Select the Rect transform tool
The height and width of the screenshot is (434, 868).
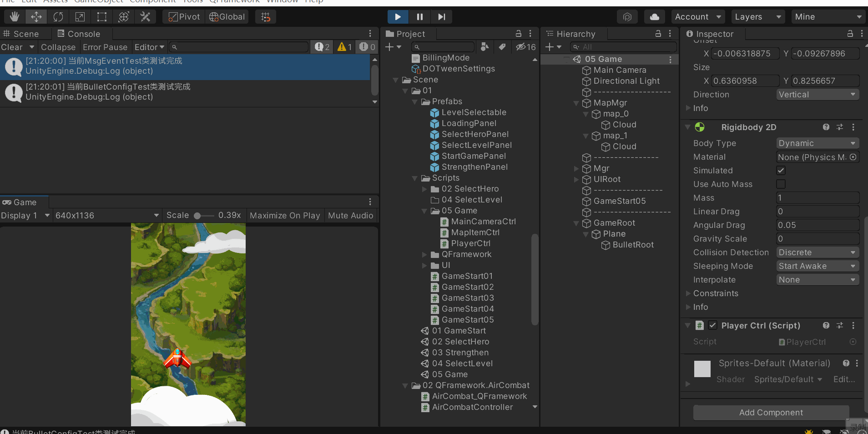102,17
